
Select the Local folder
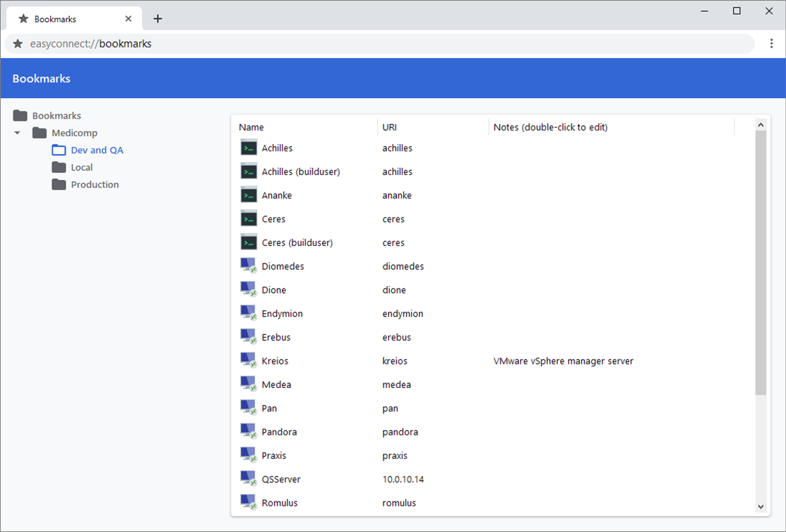tap(81, 167)
